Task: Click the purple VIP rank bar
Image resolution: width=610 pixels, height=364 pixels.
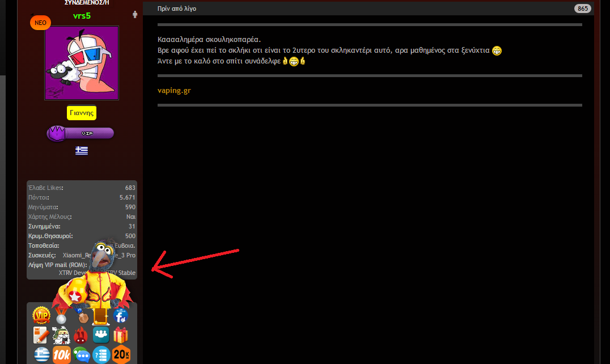Action: point(81,133)
